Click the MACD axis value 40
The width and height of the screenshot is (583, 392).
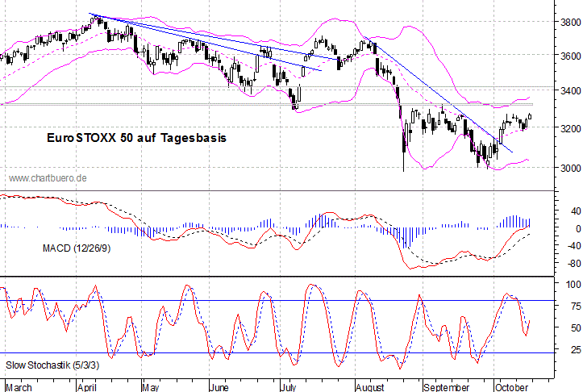pos(576,211)
